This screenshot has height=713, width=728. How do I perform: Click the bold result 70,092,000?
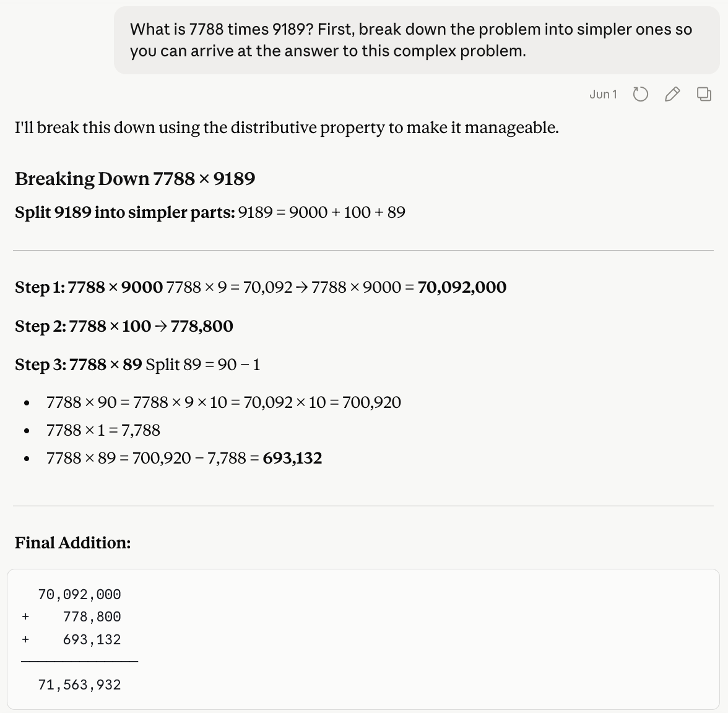(x=462, y=287)
